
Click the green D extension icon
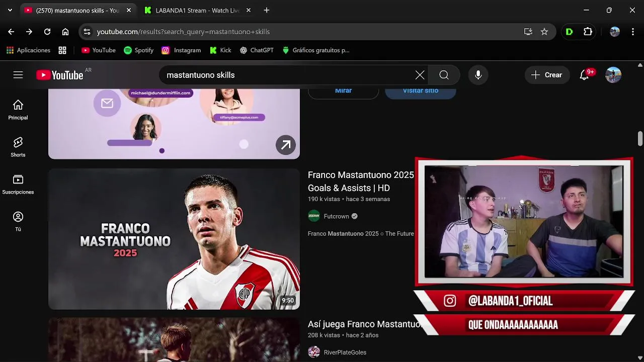pos(570,32)
